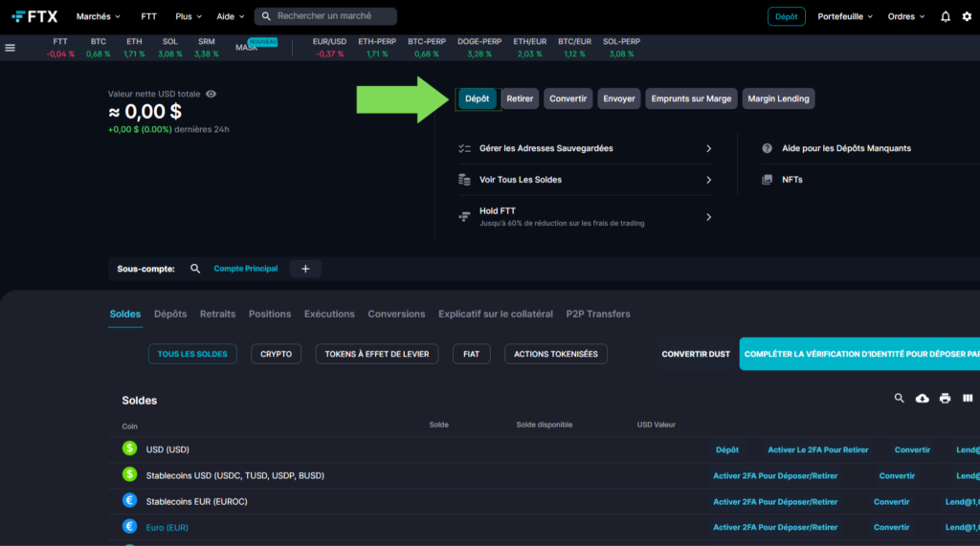Screen dimensions: 980x546
Task: Click the print balances icon
Action: [946, 398]
